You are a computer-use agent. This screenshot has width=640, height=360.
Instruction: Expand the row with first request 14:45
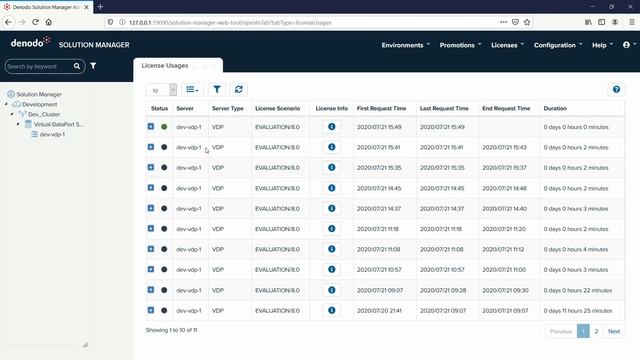click(151, 188)
